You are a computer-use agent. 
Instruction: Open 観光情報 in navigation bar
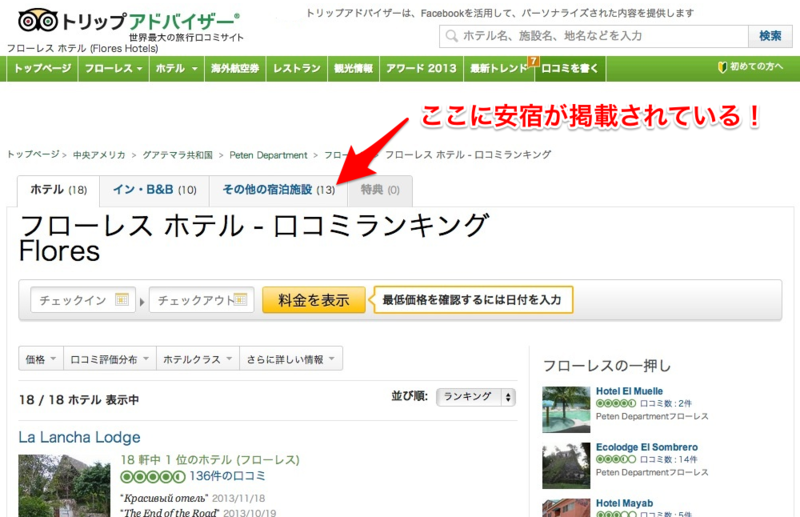354,68
